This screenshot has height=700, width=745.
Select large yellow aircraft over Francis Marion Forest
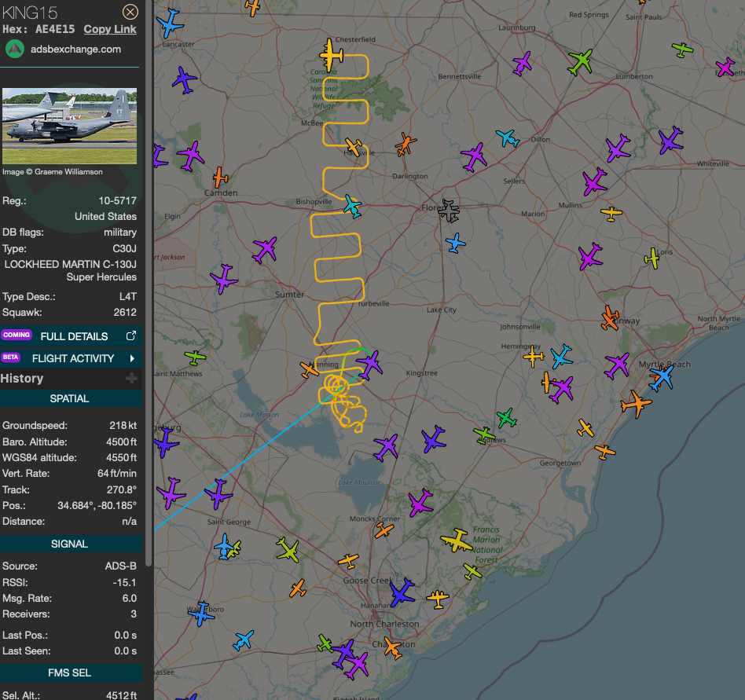(x=456, y=541)
